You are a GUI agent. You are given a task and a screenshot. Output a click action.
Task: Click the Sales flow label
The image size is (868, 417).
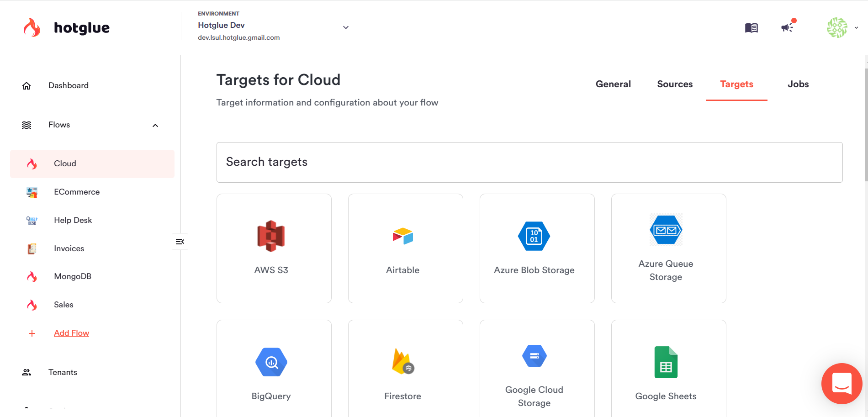point(64,305)
